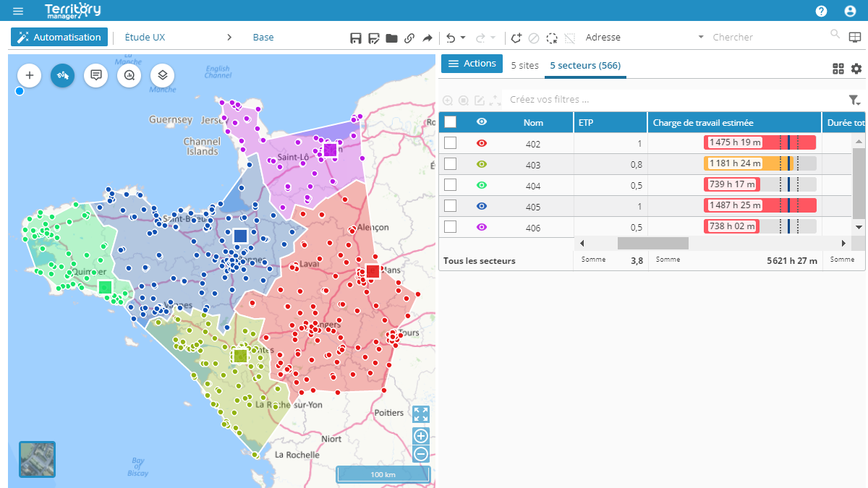Click the satellite basemap thumbnail
This screenshot has height=488, width=868.
[x=37, y=459]
